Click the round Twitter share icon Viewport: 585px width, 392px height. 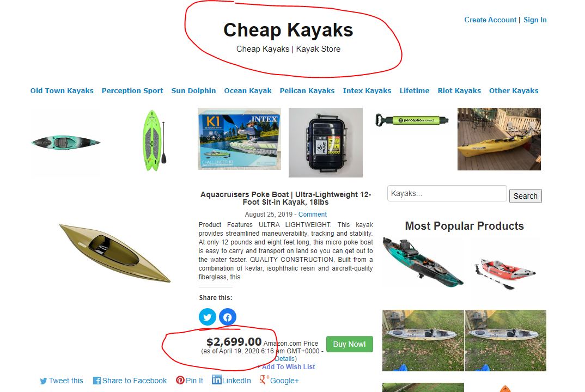(x=208, y=317)
